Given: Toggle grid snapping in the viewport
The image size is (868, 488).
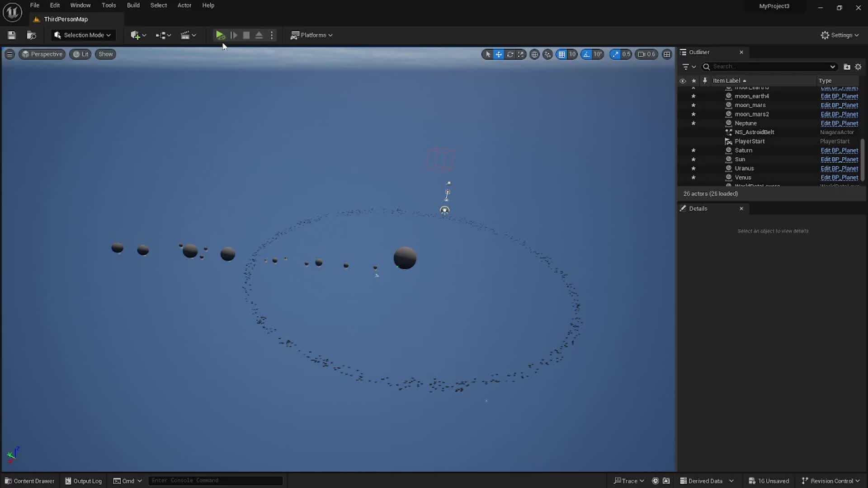Looking at the screenshot, I should pos(561,54).
